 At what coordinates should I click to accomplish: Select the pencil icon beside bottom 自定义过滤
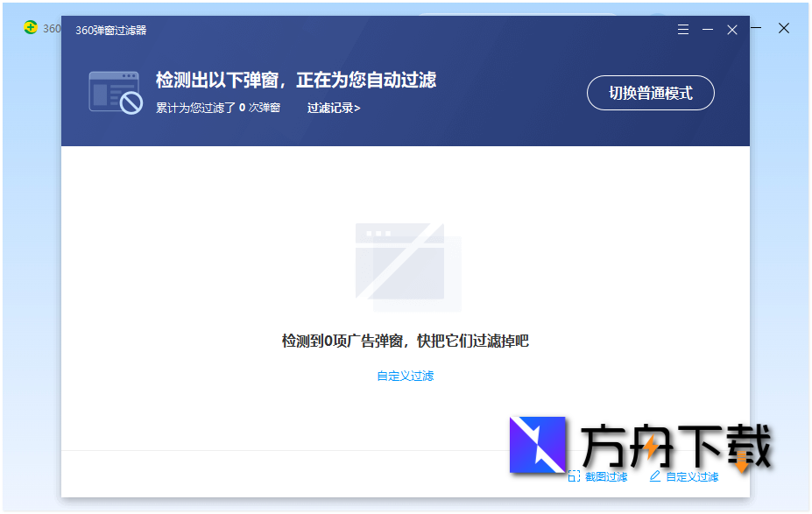[x=653, y=475]
